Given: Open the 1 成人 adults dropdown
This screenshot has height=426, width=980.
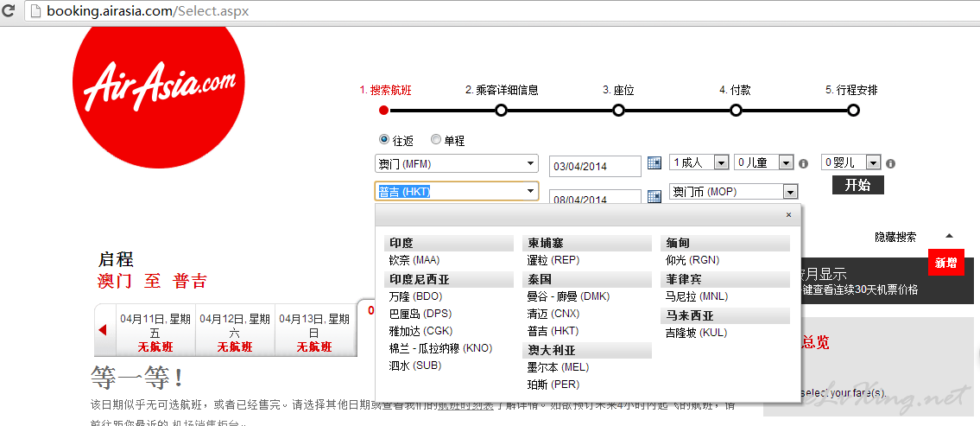Looking at the screenshot, I should click(x=699, y=162).
